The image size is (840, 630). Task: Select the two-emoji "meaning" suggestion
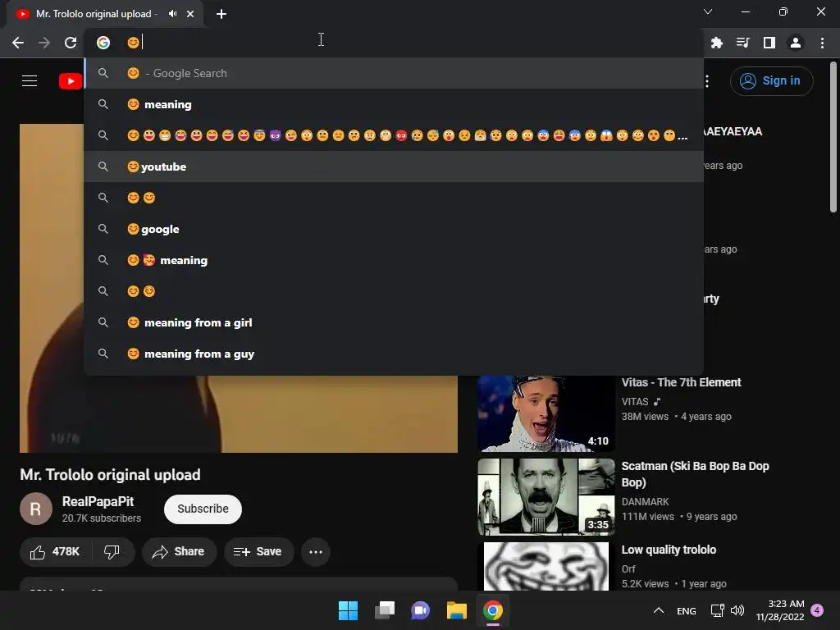394,260
